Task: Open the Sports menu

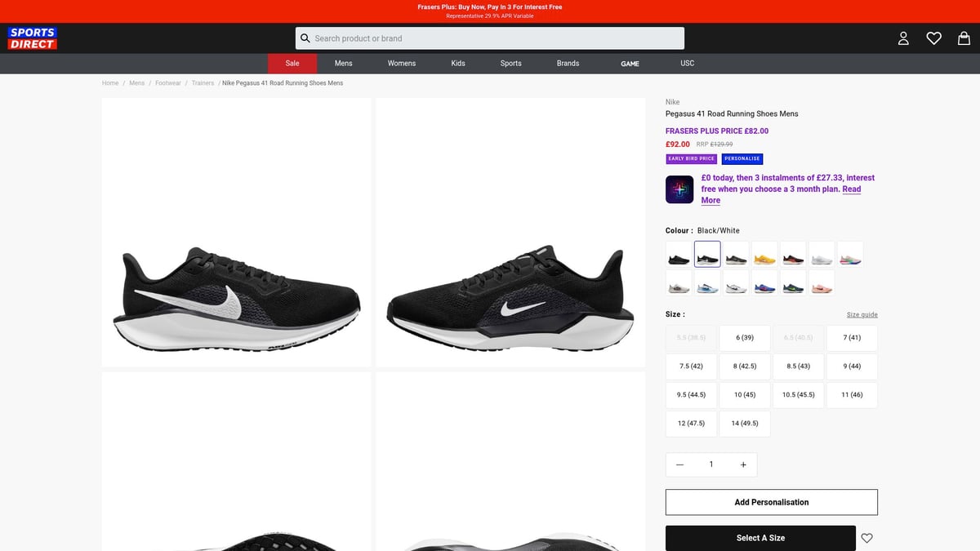Action: 511,64
